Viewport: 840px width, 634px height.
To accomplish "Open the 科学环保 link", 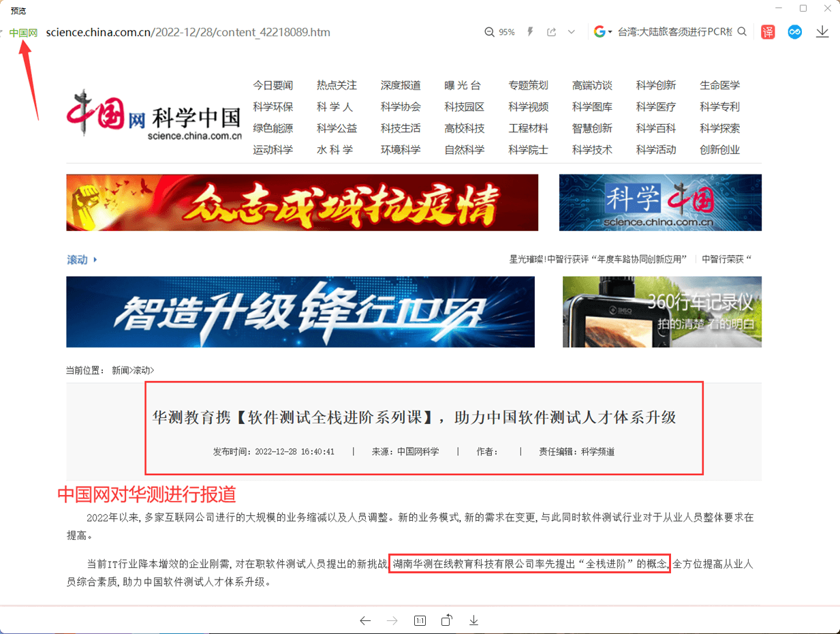I will click(x=273, y=107).
